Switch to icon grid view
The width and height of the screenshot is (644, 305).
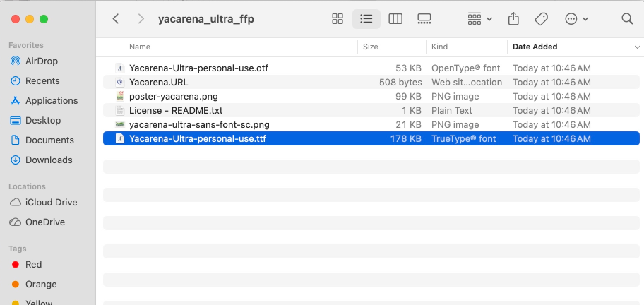pyautogui.click(x=338, y=18)
